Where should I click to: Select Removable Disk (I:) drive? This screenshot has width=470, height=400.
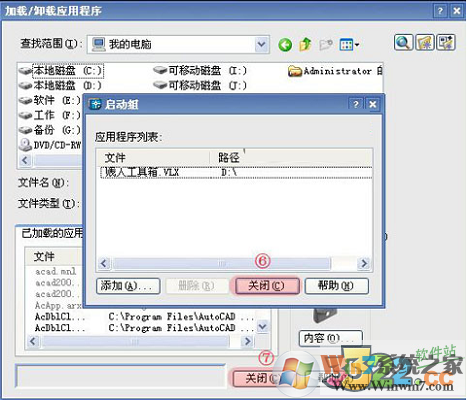(200, 71)
